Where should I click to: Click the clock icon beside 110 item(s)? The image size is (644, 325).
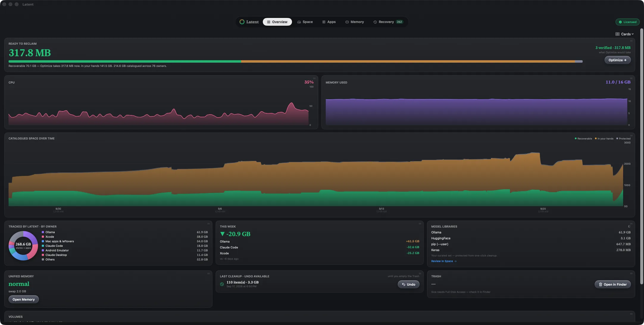pos(222,284)
